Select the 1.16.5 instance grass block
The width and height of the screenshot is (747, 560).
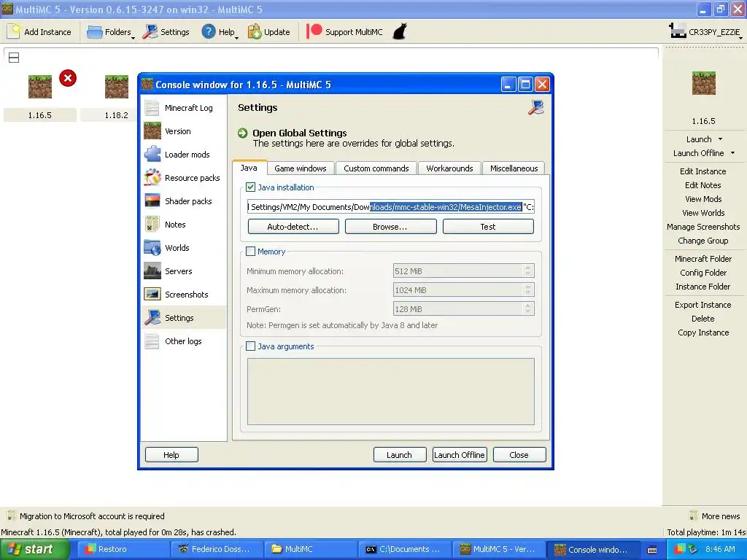(40, 87)
